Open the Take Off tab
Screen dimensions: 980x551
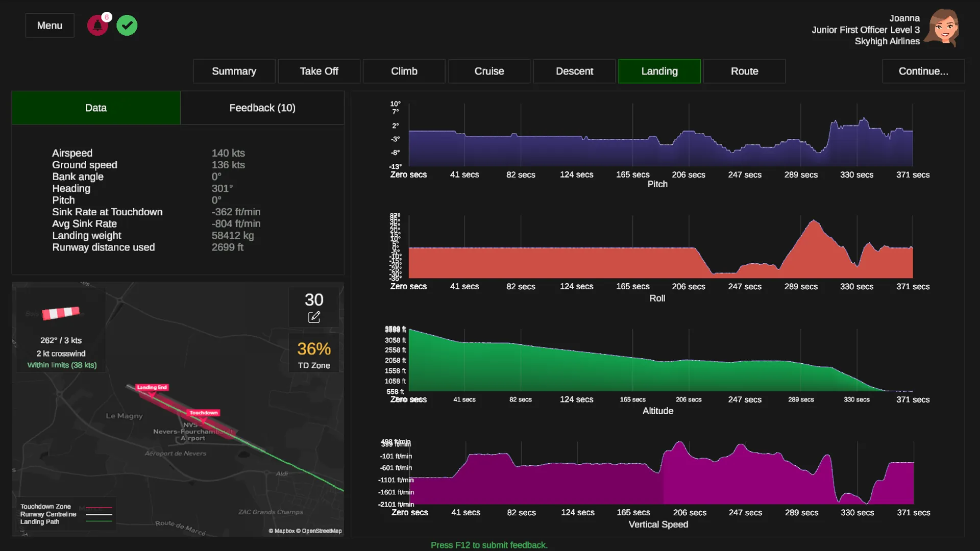318,71
